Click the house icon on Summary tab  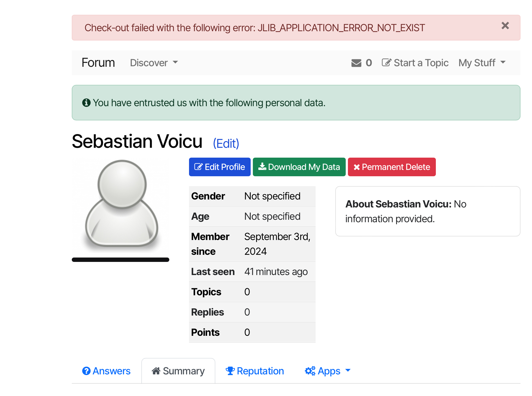pyautogui.click(x=156, y=371)
